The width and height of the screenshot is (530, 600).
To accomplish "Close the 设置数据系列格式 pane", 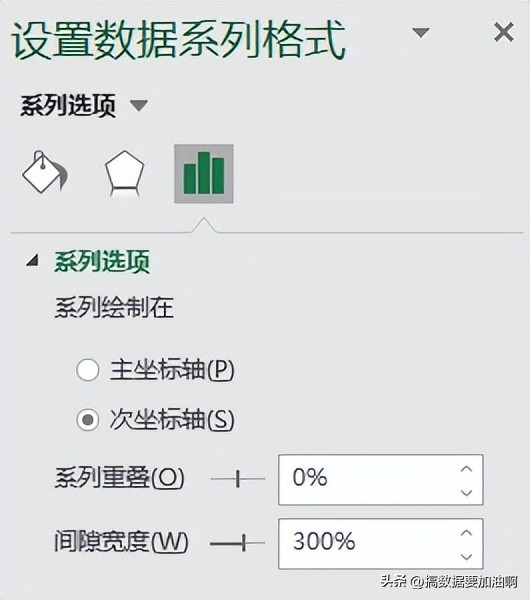I will point(504,32).
